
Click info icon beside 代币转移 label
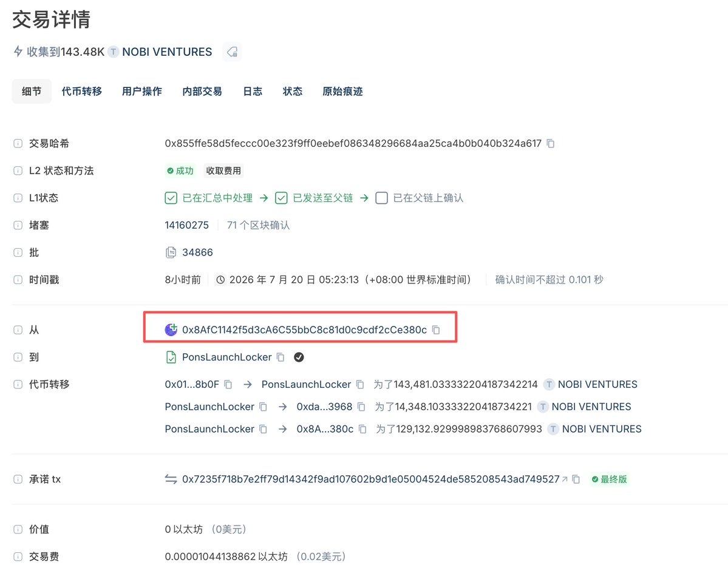click(x=18, y=385)
